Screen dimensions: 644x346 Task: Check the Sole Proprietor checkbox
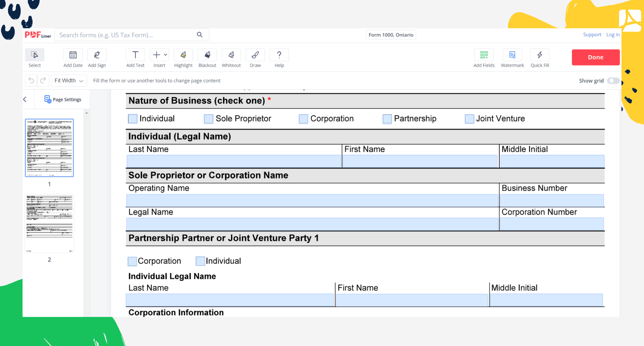[208, 119]
